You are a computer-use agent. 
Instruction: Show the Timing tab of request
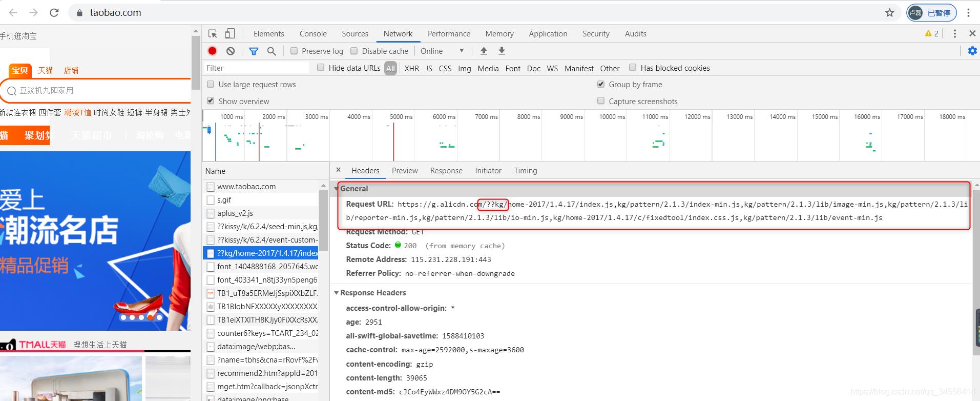pyautogui.click(x=526, y=171)
